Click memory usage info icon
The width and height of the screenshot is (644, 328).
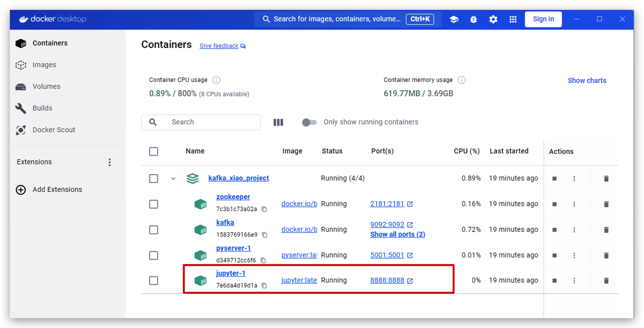(x=462, y=80)
